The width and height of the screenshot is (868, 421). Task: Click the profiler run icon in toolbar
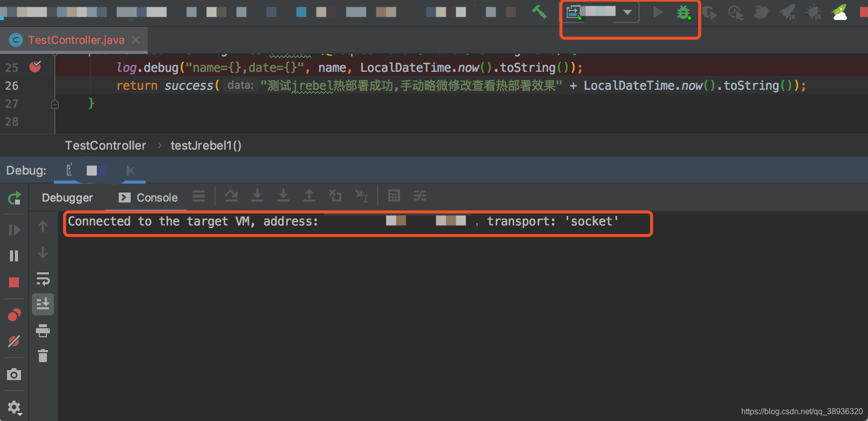tap(736, 12)
